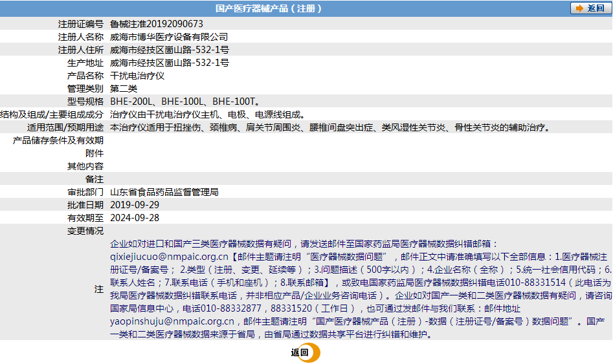613x364 pixels.
Task: Click the 产品名称 label
Action: click(x=85, y=76)
